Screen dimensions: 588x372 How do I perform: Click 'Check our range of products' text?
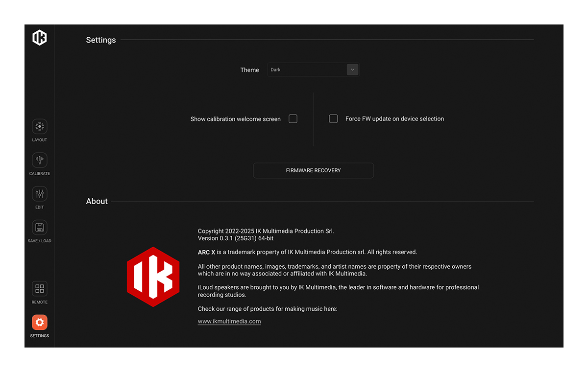click(268, 309)
